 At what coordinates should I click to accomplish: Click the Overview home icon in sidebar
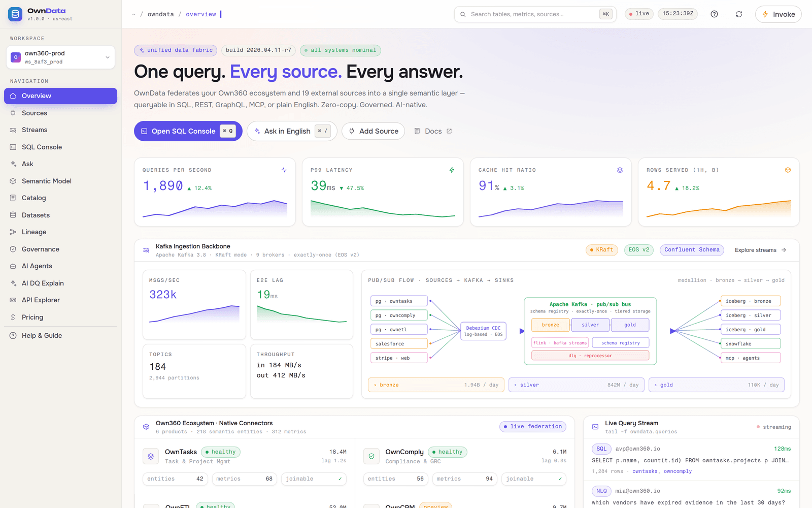coord(13,96)
